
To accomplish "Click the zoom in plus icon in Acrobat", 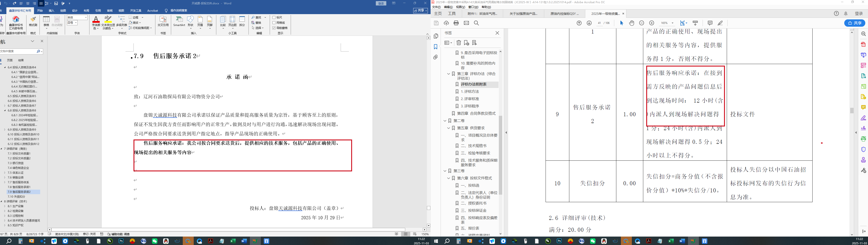I will [x=652, y=23].
